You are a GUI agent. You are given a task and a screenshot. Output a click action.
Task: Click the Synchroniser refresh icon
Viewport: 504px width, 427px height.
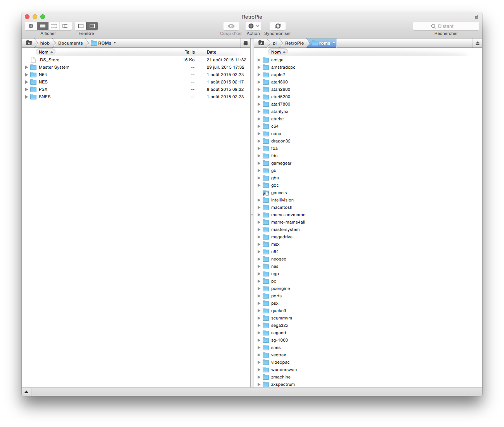coord(278,26)
